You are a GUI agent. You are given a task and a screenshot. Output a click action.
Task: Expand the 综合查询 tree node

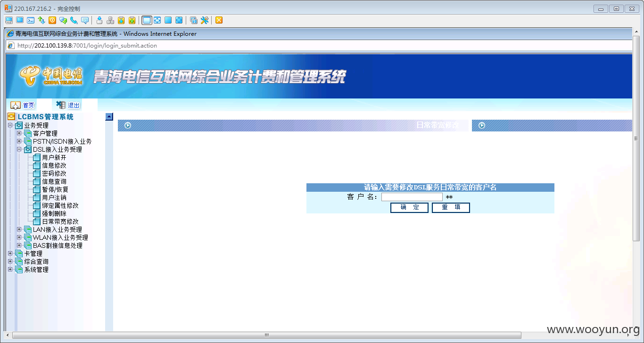[x=10, y=261]
